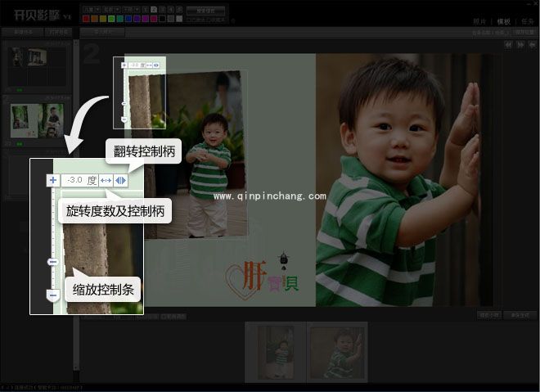The image size is (540, 392).
Task: Open the third filter dropdown in top bar
Action: click(131, 10)
